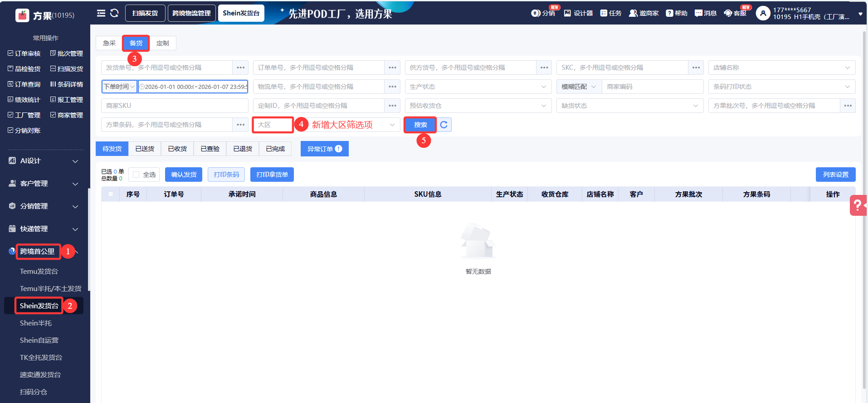Click the reset icon beside 搜索

444,125
